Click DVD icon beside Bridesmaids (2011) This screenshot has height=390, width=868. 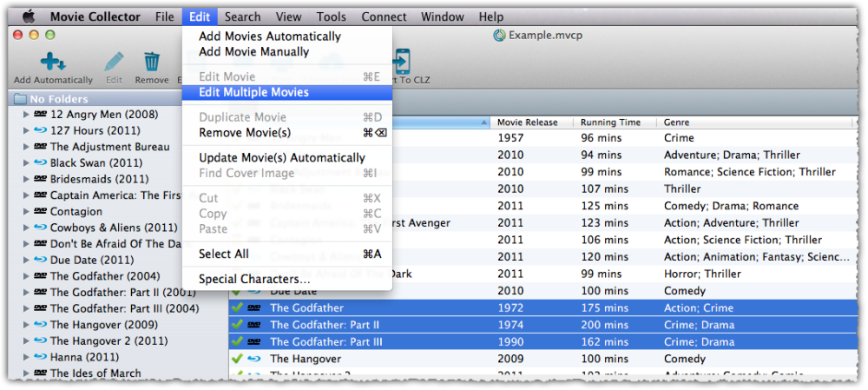click(41, 179)
